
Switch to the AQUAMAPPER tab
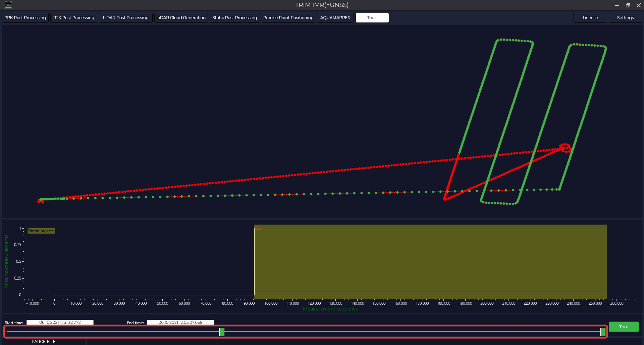(x=335, y=18)
